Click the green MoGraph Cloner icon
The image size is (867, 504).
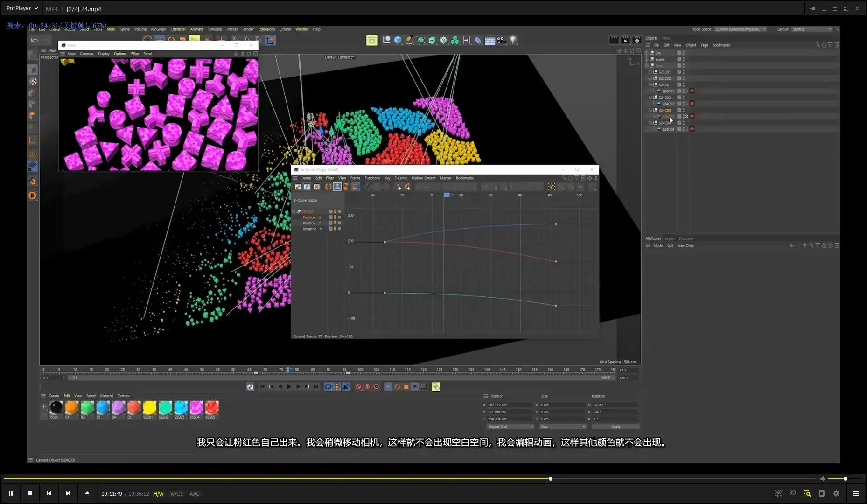[x=455, y=40]
